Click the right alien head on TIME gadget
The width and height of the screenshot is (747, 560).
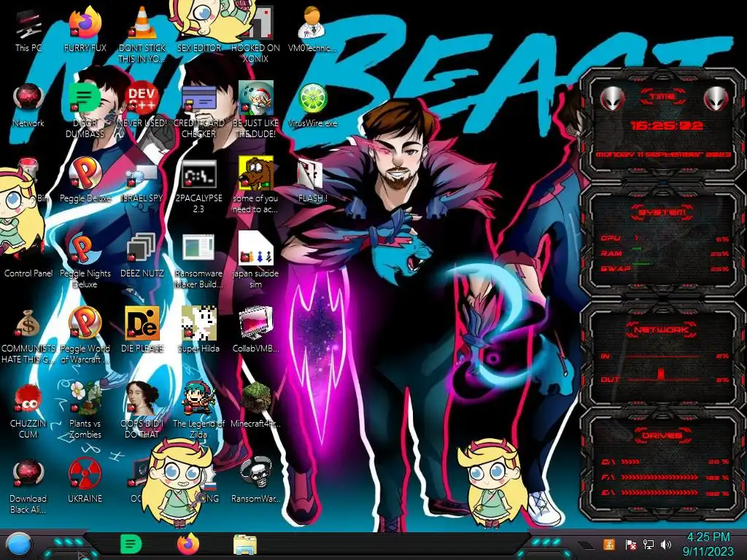[x=716, y=98]
